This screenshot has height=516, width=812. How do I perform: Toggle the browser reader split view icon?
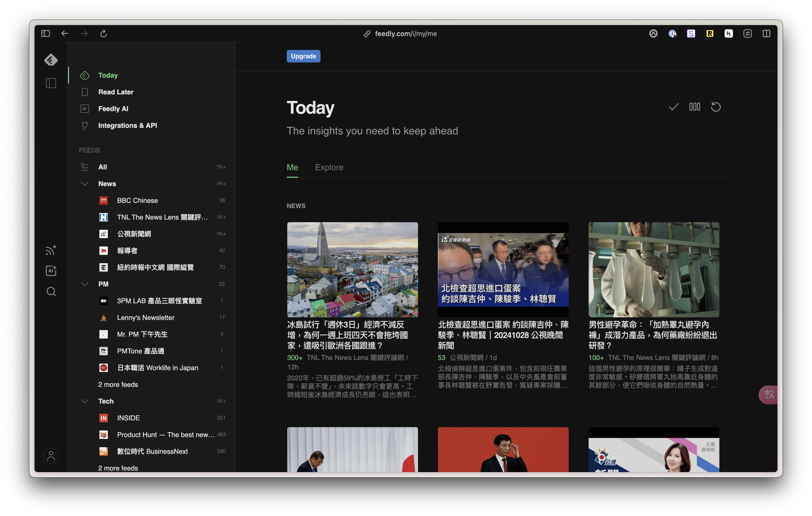point(767,33)
